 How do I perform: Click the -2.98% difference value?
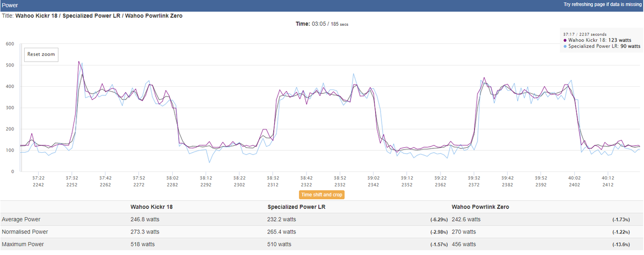(x=439, y=232)
